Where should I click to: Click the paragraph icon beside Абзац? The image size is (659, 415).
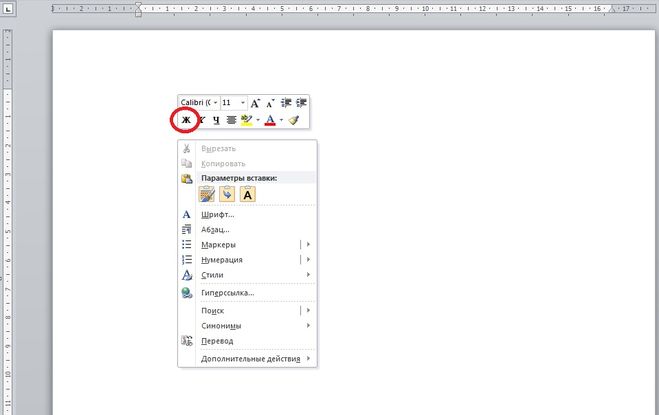187,230
